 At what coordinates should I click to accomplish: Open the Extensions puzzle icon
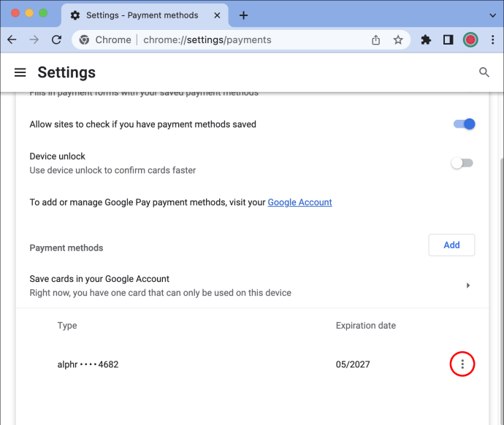(x=426, y=40)
